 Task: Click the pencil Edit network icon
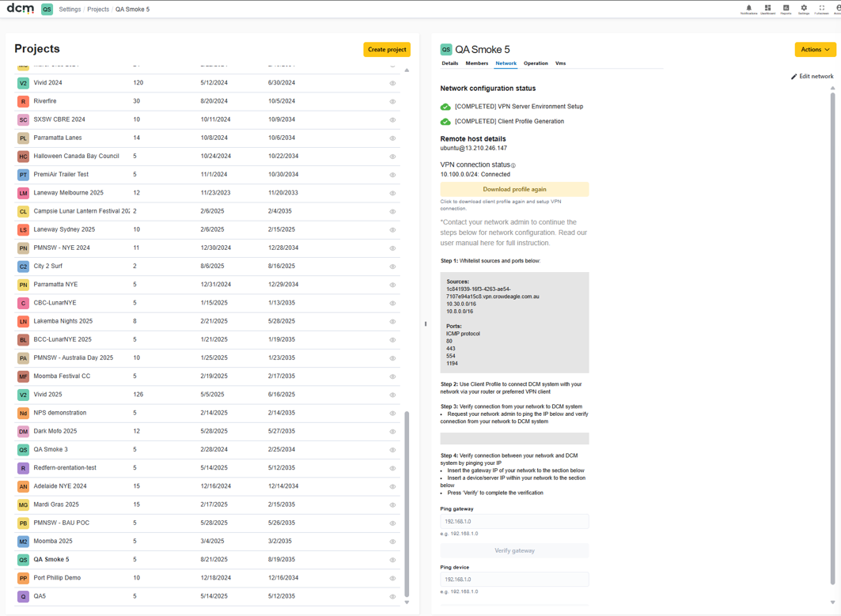click(x=794, y=77)
